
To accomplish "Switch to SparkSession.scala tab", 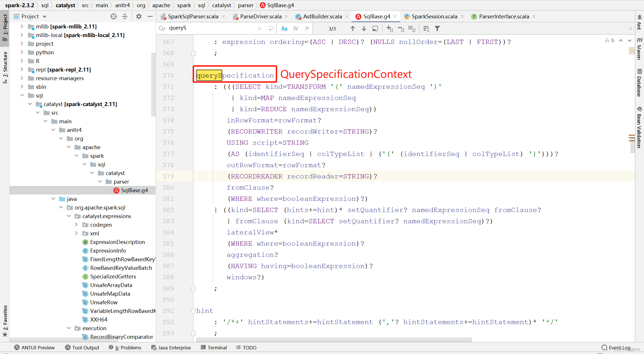I will click(x=434, y=17).
